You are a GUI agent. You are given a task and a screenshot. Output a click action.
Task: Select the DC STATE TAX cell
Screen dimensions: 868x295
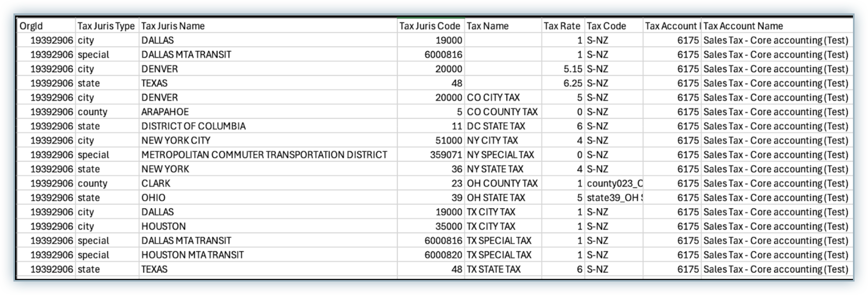click(x=502, y=126)
